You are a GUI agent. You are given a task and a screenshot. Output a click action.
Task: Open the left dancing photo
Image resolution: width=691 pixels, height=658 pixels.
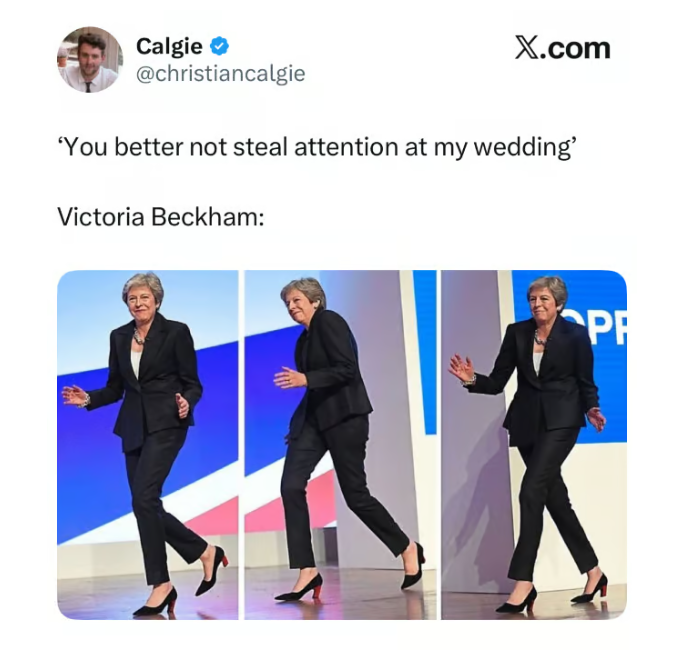pos(148,445)
